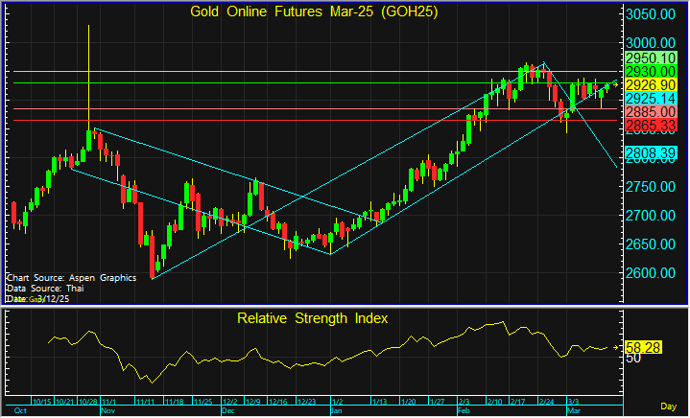Click the Jan month label
Image resolution: width=690 pixels, height=418 pixels.
(337, 411)
